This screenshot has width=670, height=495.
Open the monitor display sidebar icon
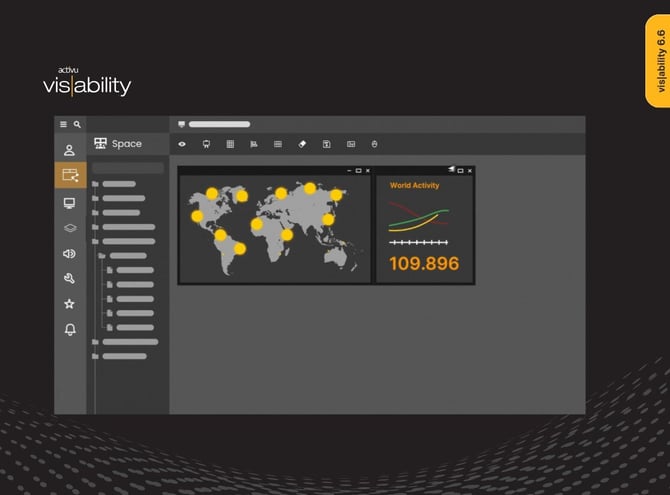(x=69, y=203)
